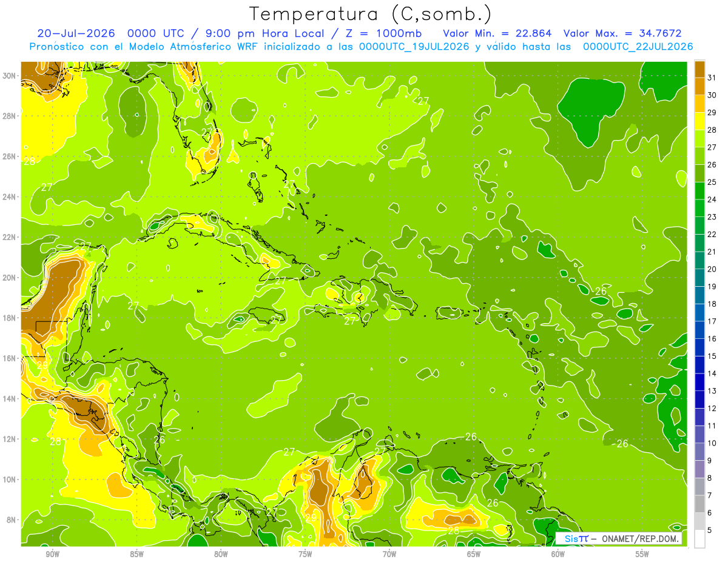Select initialization time "0000UTC_19JUL2026"
This screenshot has width=728, height=562.
(414, 47)
